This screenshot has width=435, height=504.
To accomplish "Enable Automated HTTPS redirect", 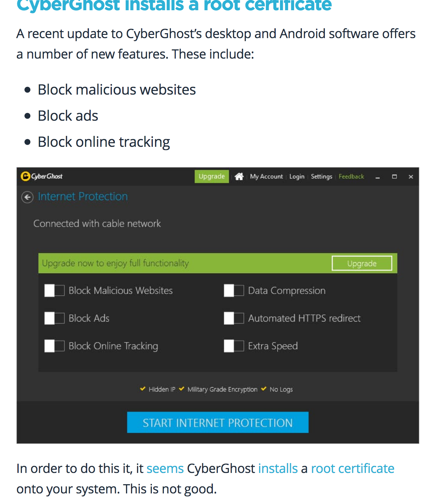I will pos(234,318).
